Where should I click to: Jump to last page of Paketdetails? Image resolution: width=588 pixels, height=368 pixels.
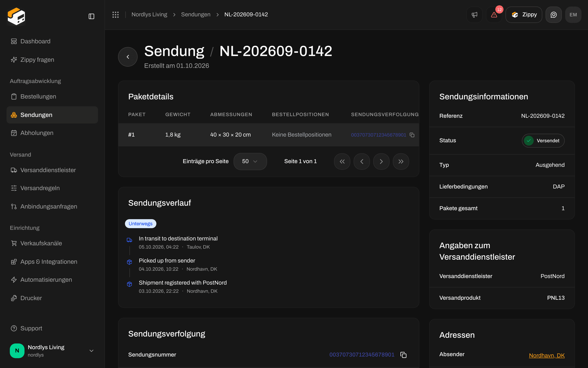[401, 161]
